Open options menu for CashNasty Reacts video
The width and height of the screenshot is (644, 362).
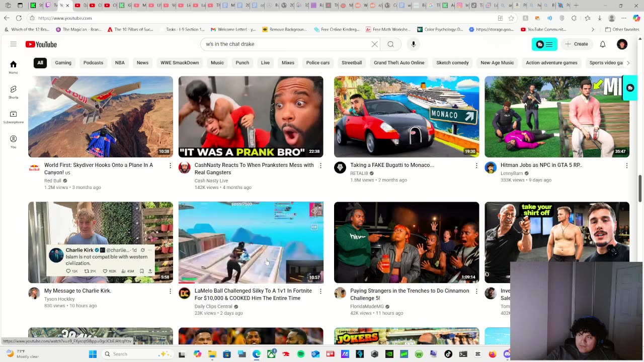click(x=320, y=165)
